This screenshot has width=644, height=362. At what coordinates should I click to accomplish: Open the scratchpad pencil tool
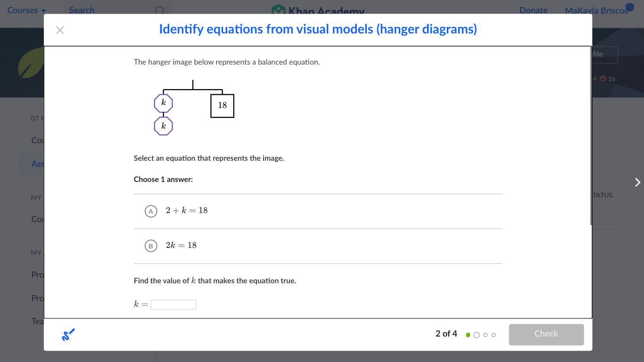(x=68, y=335)
